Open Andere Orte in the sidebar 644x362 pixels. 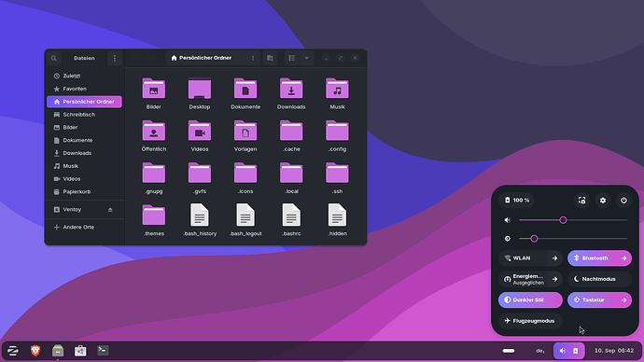[84, 227]
